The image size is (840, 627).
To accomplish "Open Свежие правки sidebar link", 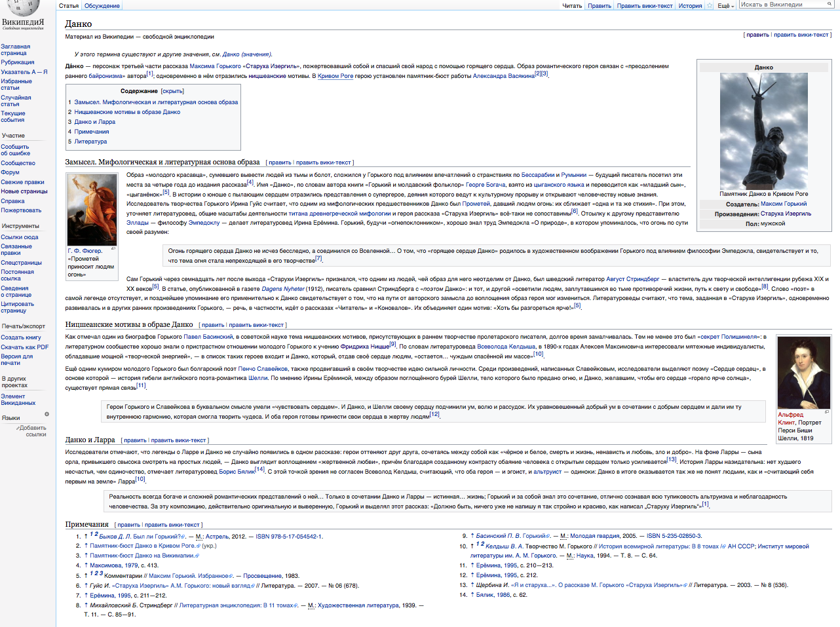I will click(x=22, y=182).
